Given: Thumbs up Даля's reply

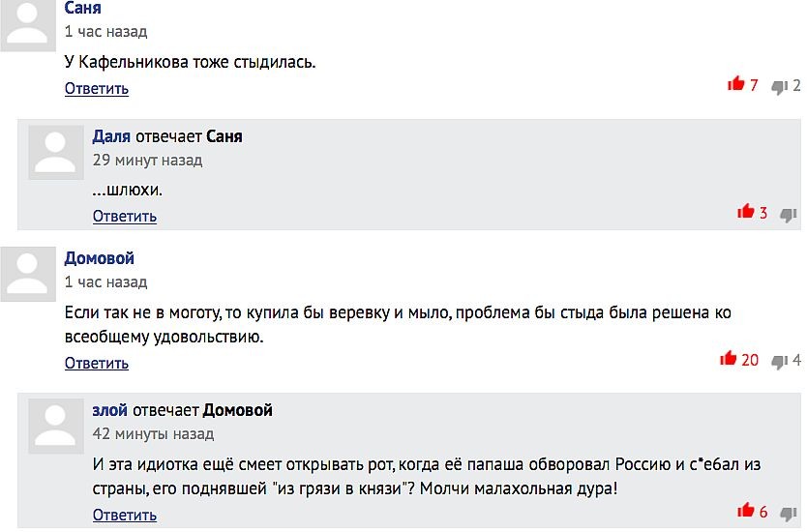Looking at the screenshot, I should click(745, 212).
